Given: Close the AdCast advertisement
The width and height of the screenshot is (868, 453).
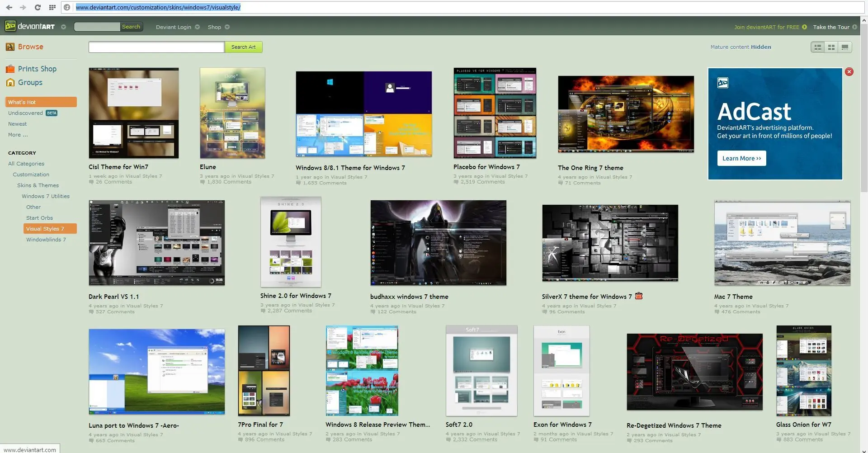Looking at the screenshot, I should click(x=849, y=71).
